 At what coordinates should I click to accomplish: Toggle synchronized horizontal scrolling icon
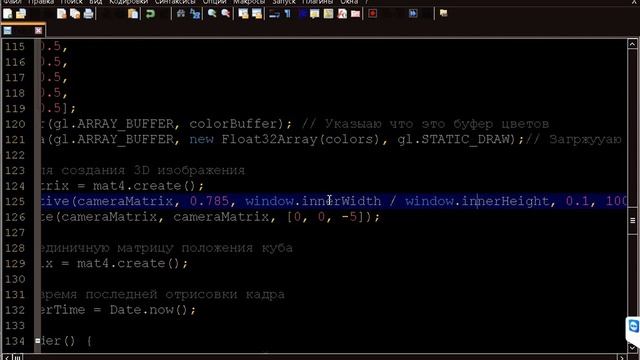(x=257, y=14)
